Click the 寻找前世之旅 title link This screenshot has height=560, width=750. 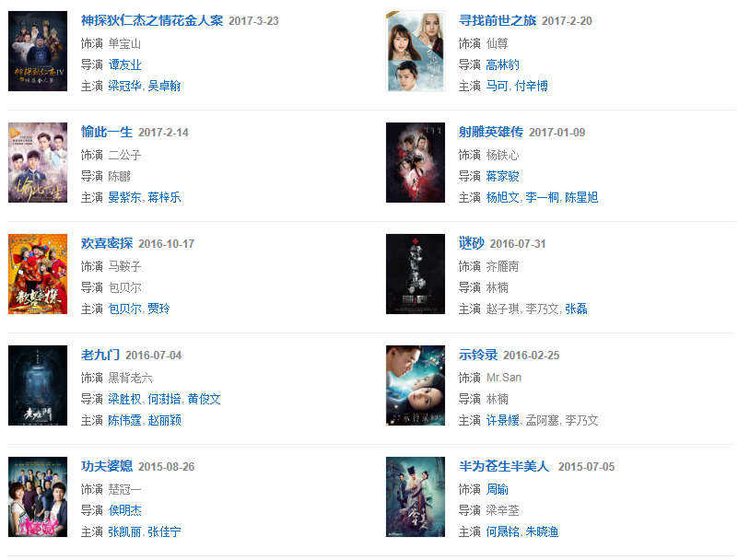497,20
